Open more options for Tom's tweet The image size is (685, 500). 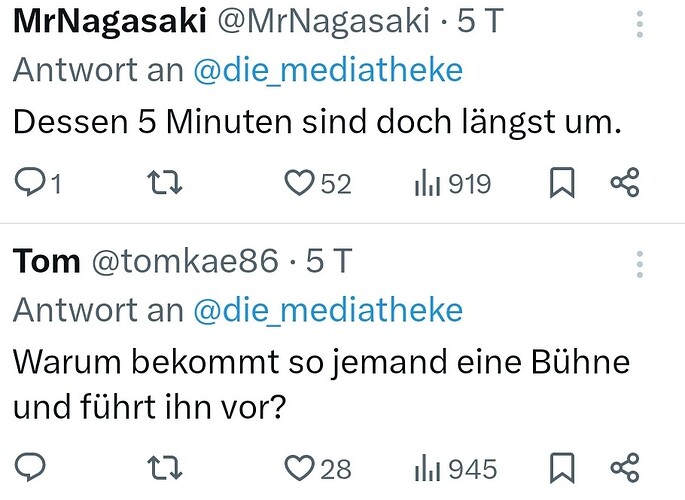point(639,264)
